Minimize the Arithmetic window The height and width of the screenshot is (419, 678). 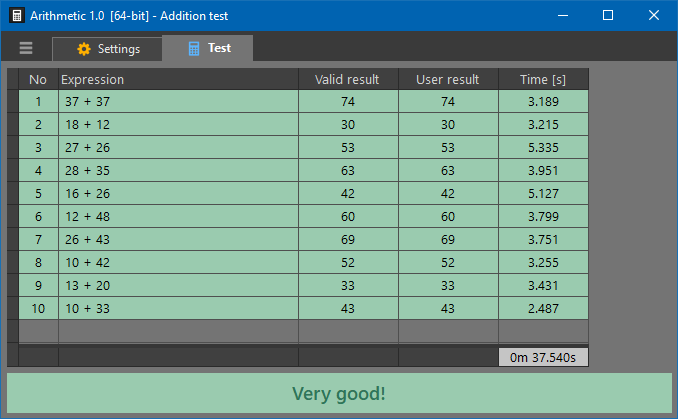click(563, 16)
